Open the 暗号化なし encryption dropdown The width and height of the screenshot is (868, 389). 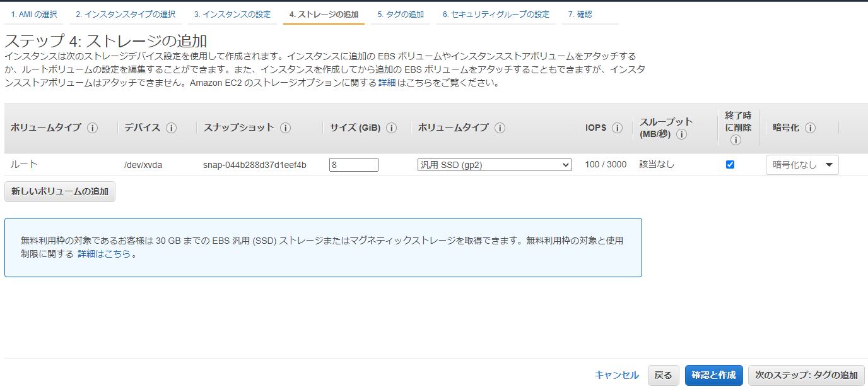(802, 165)
